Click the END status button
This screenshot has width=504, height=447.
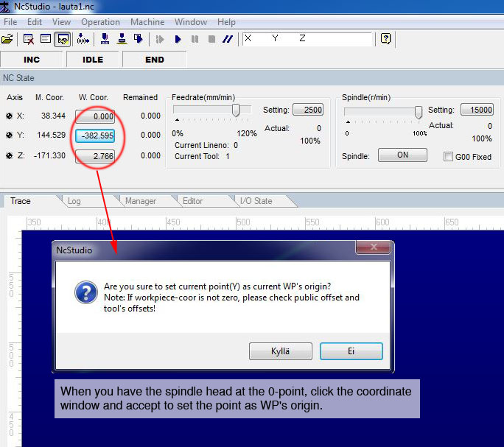click(x=155, y=60)
